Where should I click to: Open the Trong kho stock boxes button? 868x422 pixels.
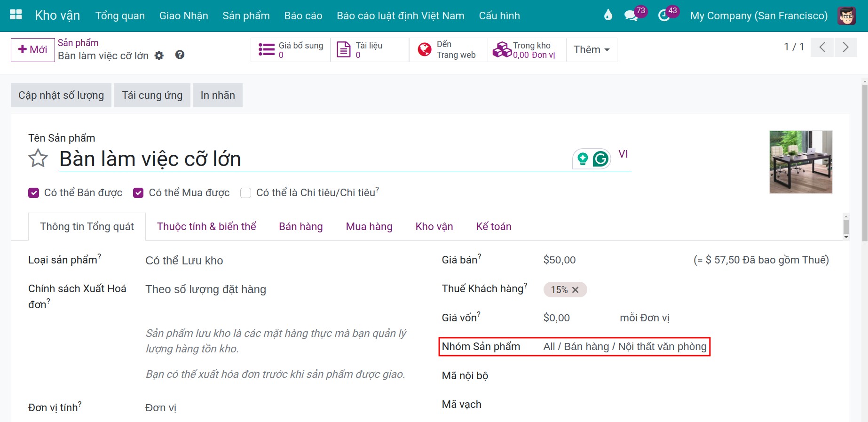(527, 50)
